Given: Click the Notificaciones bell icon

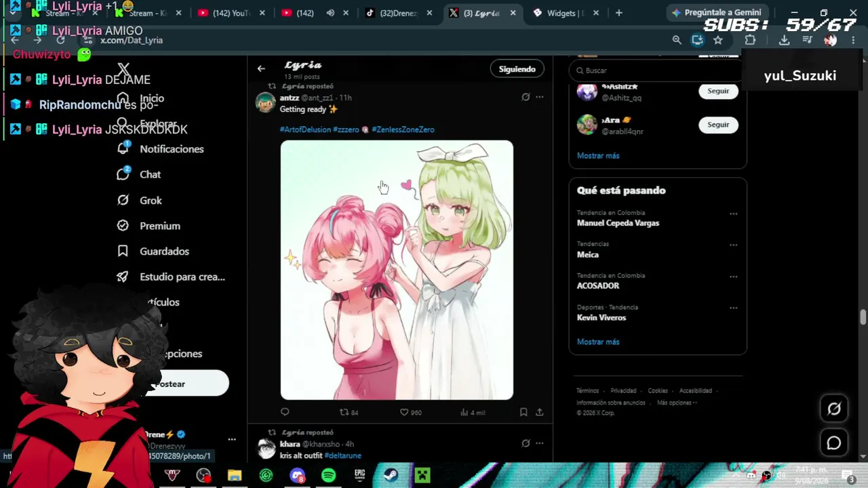Looking at the screenshot, I should coord(123,148).
